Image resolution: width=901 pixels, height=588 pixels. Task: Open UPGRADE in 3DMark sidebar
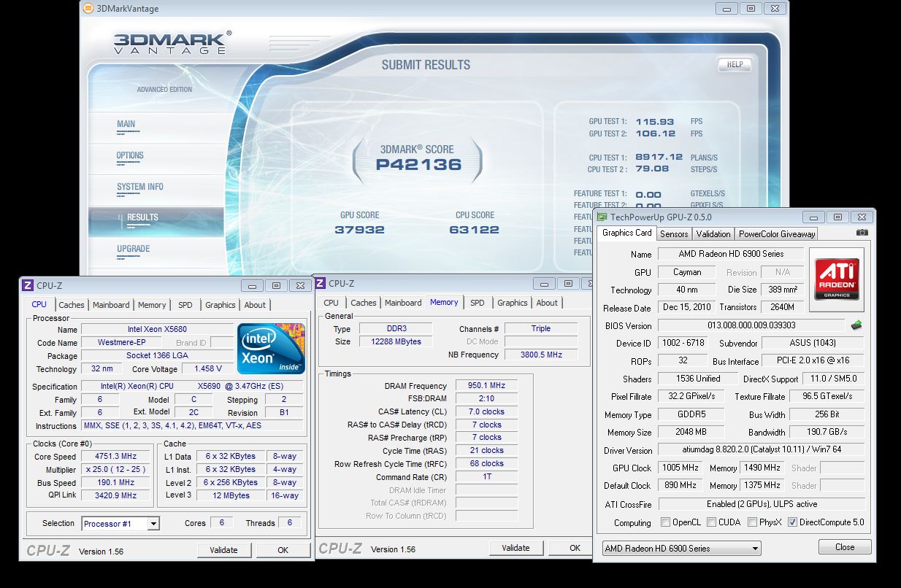pos(134,249)
